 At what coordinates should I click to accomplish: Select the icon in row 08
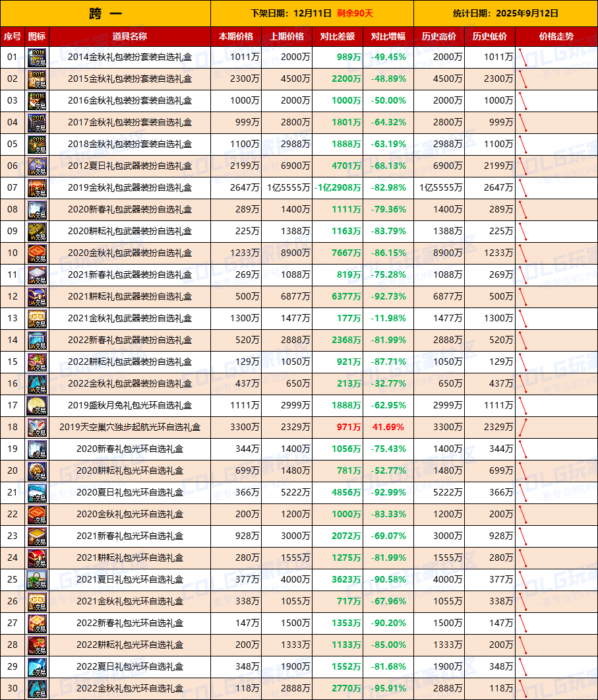coord(37,210)
